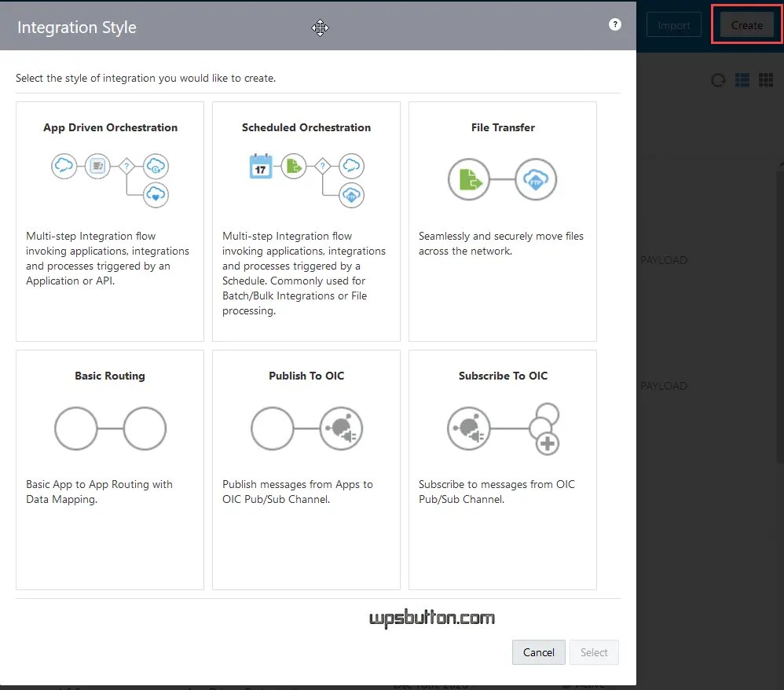The width and height of the screenshot is (784, 690).
Task: Open the first PAYLOAD entry in the background
Action: [x=664, y=260]
